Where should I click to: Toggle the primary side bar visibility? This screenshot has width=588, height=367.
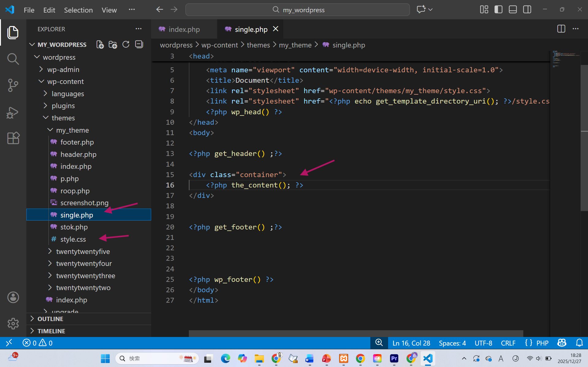pyautogui.click(x=498, y=9)
